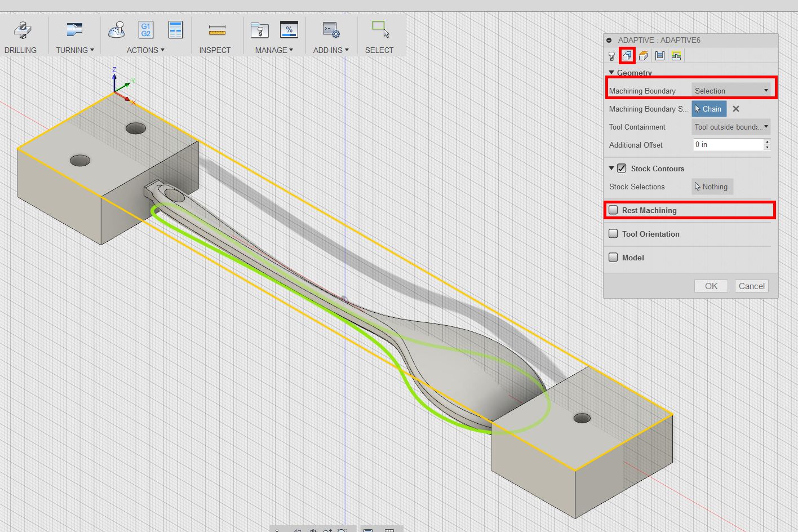
Task: Switch to the Tool tab
Action: click(611, 56)
